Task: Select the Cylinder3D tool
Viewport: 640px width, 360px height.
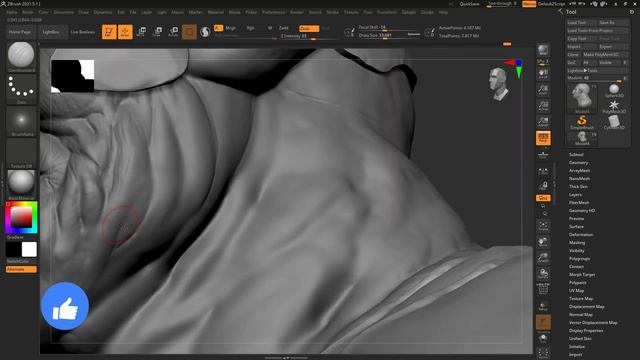Action: (614, 122)
